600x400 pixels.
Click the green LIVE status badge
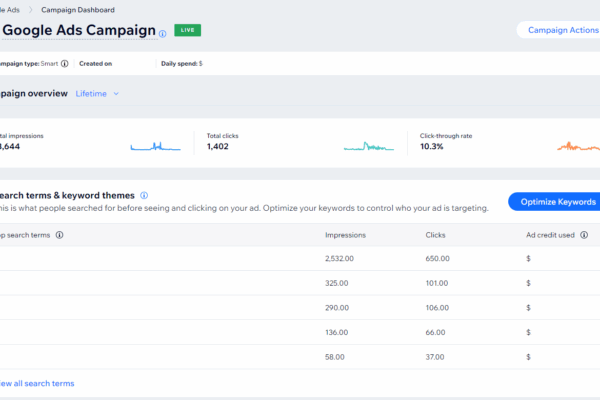[187, 31]
